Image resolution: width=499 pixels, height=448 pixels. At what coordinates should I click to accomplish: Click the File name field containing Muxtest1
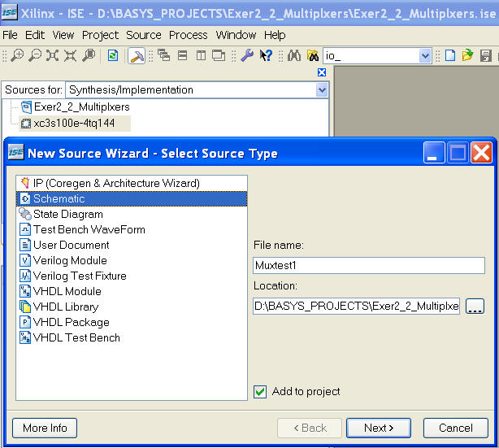[369, 265]
